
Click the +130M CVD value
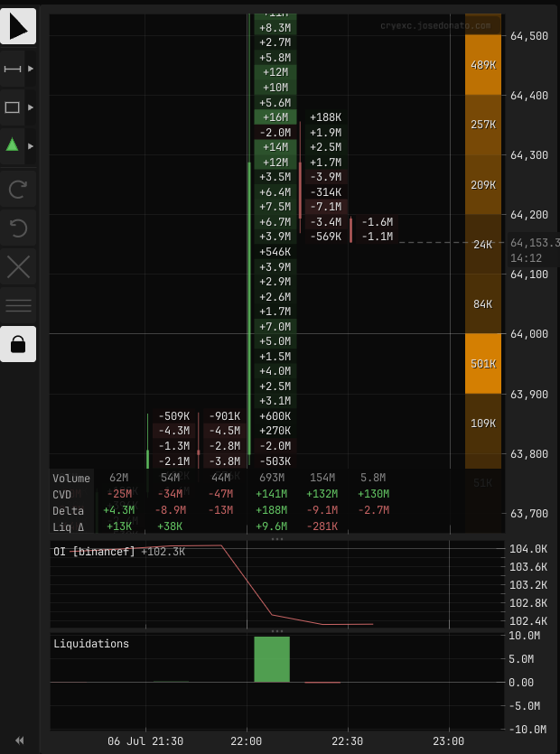(x=374, y=494)
